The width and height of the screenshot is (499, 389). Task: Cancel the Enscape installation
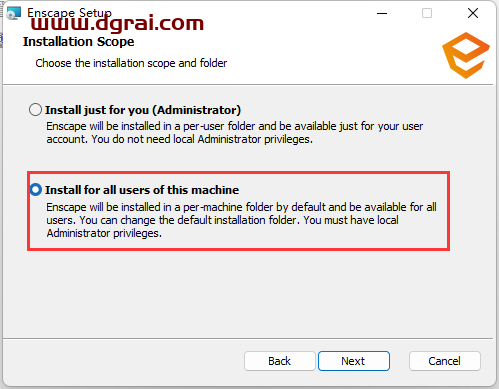tap(445, 361)
